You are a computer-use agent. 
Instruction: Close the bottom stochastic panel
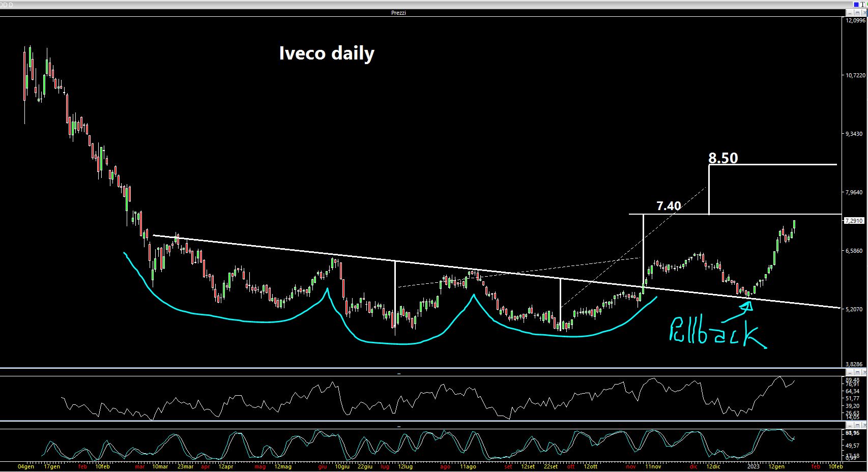864,425
